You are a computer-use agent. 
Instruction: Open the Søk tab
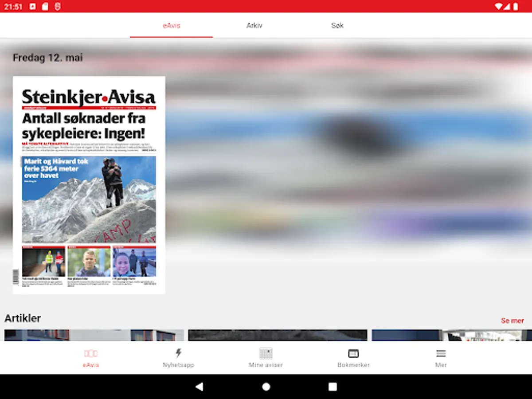[337, 26]
